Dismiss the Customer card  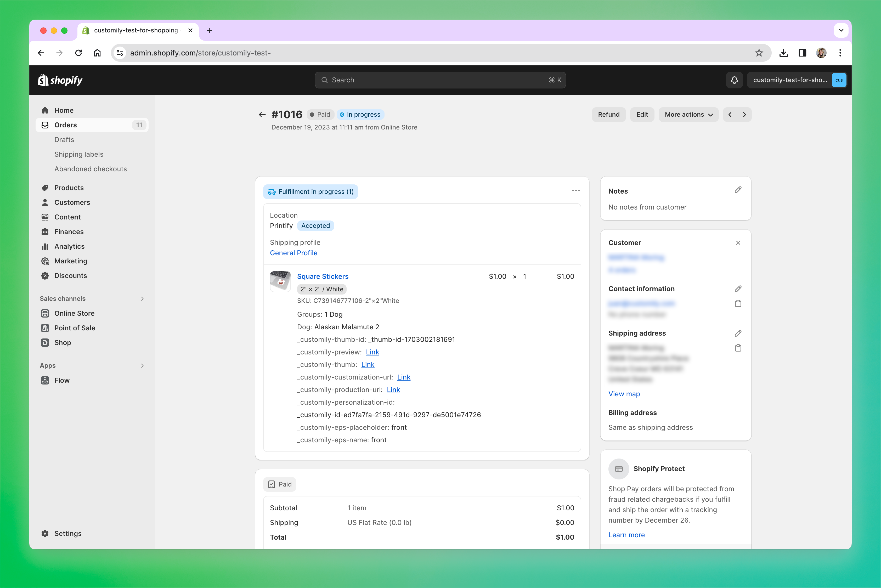click(738, 243)
